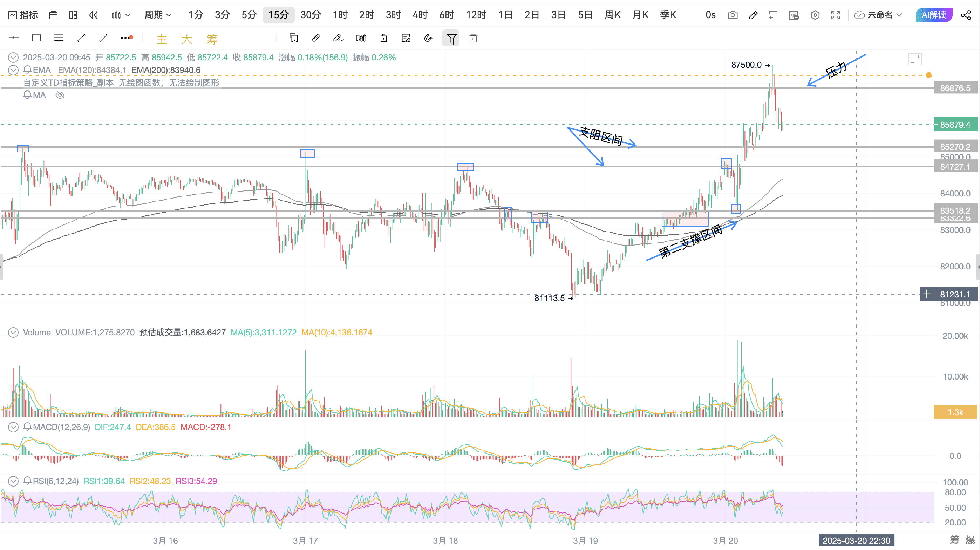Collapse the MACD indicator panel chevron
This screenshot has height=550, width=980.
pyautogui.click(x=13, y=427)
